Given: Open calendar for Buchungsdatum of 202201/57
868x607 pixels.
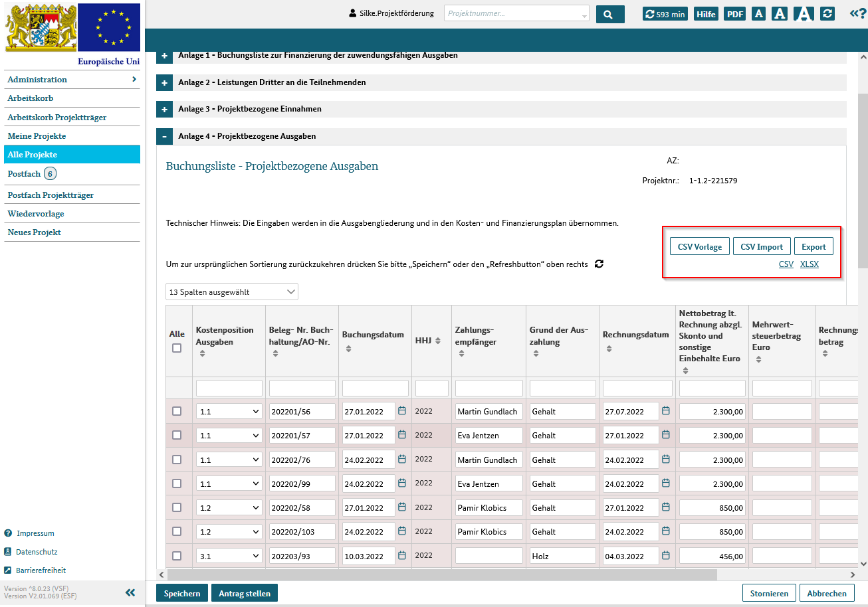Looking at the screenshot, I should (402, 435).
